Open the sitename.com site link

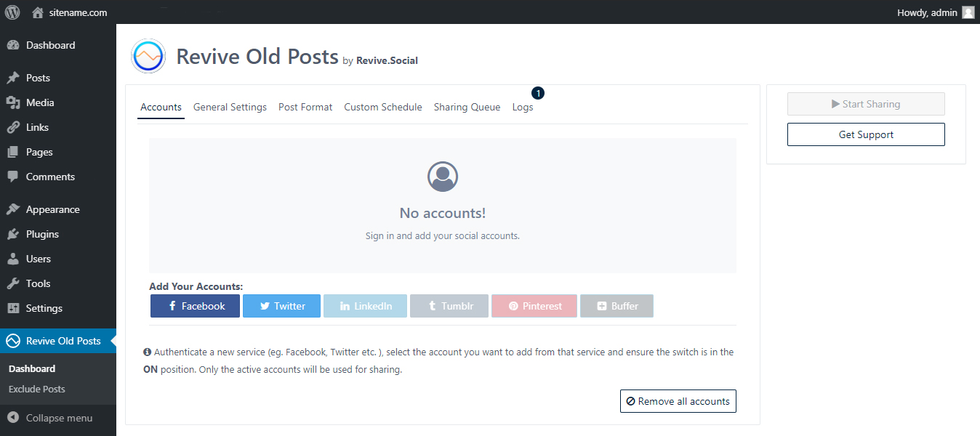tap(78, 12)
